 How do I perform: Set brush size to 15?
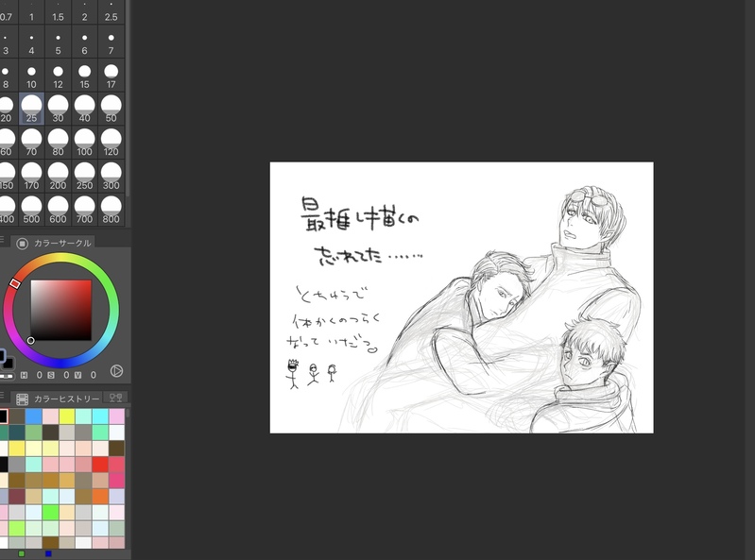coord(84,76)
